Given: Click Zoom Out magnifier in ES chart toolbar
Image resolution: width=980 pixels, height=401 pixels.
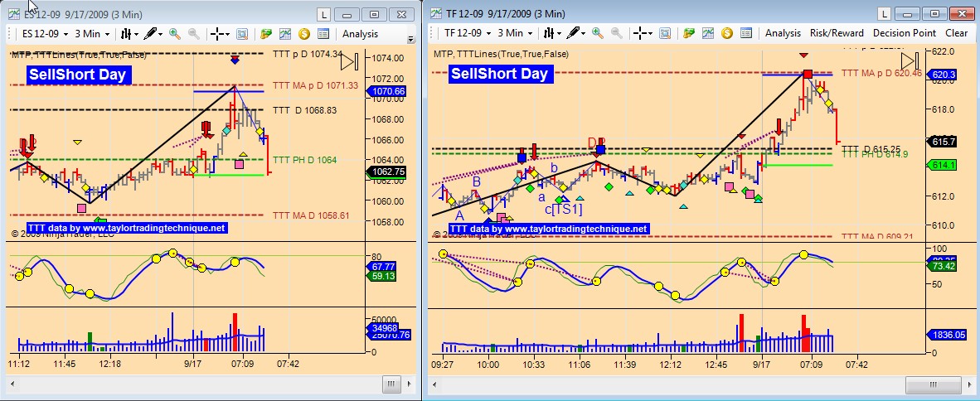Looking at the screenshot, I should coord(194,34).
